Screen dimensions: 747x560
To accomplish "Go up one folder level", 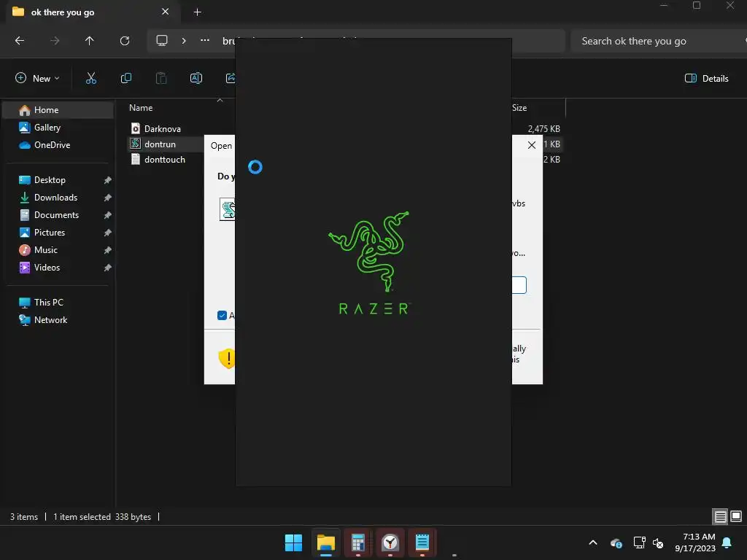I will (x=89, y=41).
